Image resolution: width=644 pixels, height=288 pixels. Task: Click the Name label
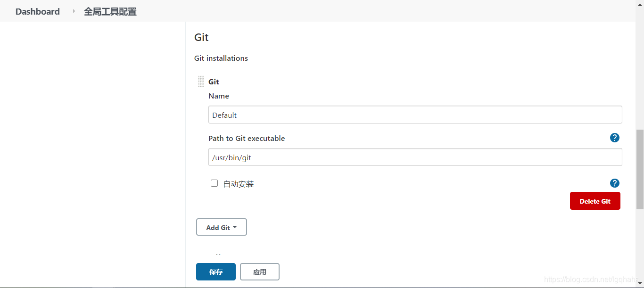tap(219, 96)
